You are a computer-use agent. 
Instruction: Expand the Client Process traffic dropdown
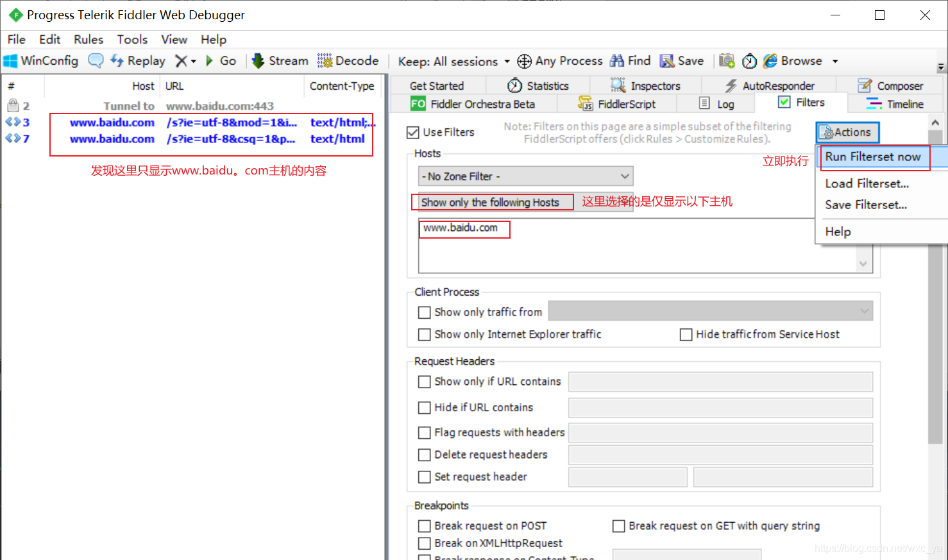click(711, 311)
